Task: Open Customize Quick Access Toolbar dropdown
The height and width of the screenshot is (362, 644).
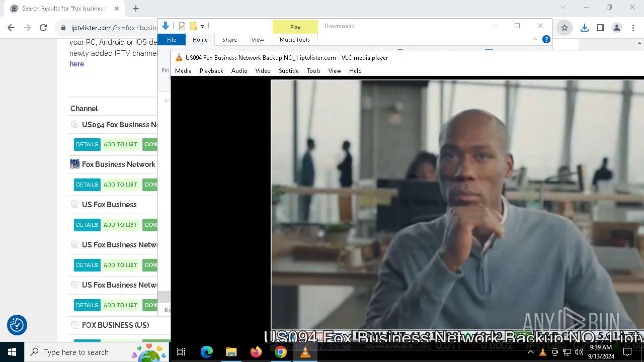Action: [202, 26]
